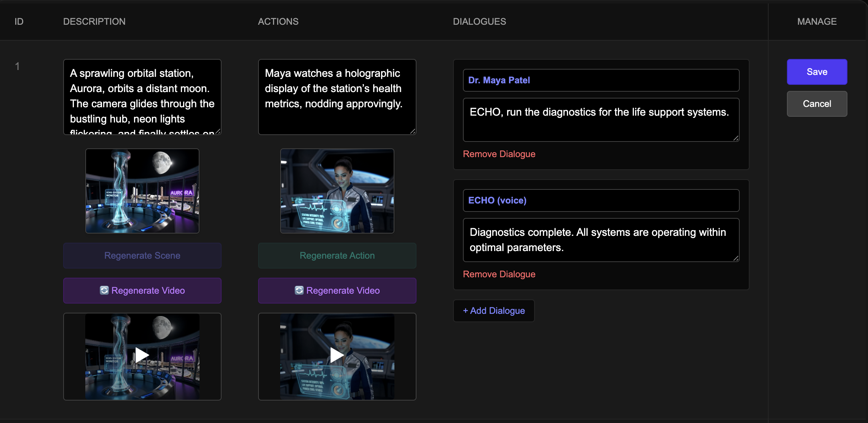Edit the 'ECHO, run the diagnostics' dialogue text
868x423 pixels.
601,120
